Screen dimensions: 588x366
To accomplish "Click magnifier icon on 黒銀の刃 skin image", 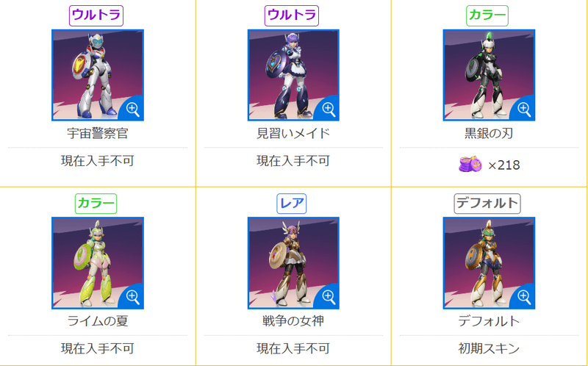I will (524, 110).
